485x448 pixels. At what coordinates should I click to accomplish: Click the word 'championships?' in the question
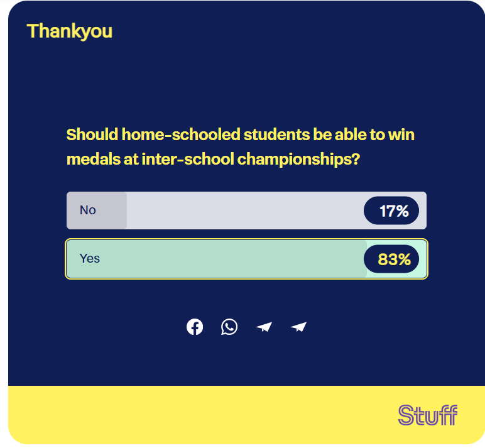pos(298,159)
